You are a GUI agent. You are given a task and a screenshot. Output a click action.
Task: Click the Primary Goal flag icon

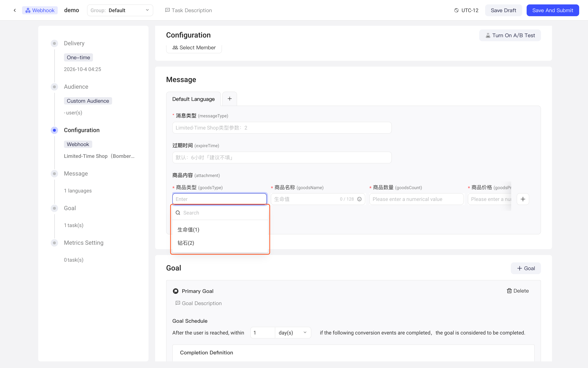[175, 291]
